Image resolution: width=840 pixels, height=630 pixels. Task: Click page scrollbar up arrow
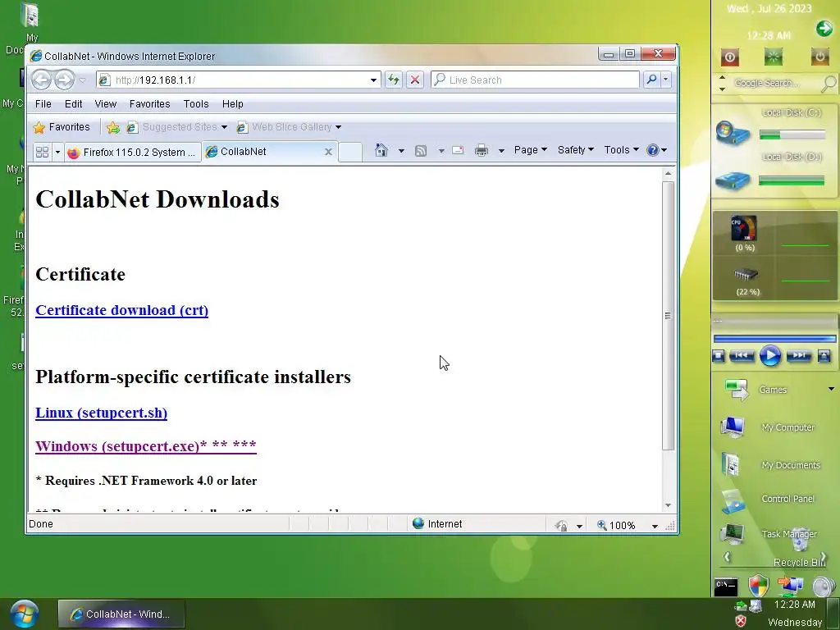tap(668, 174)
